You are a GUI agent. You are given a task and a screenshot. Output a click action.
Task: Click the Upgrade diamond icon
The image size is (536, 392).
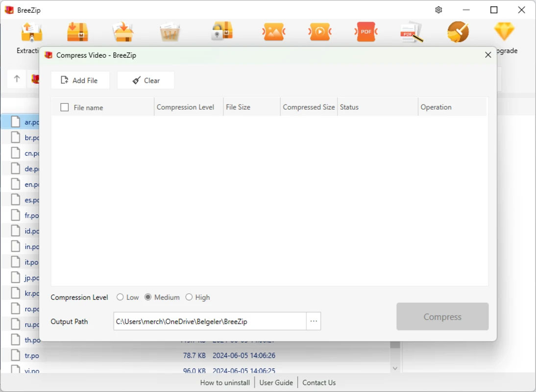504,31
